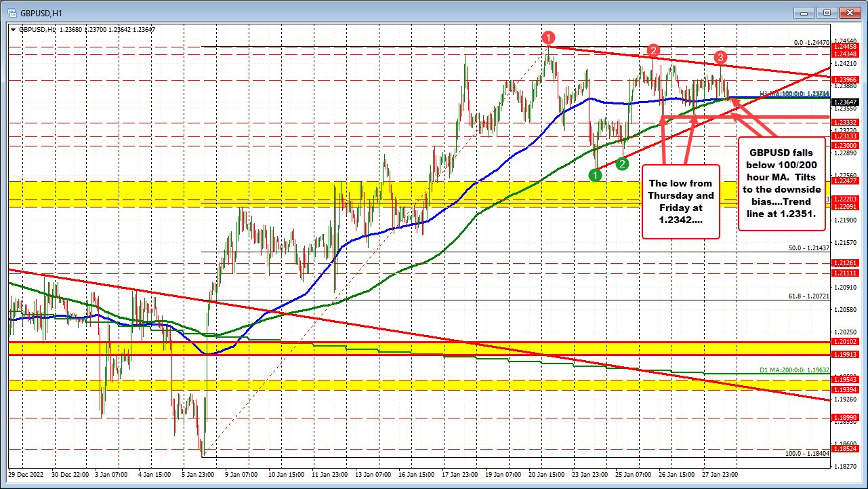868x489 pixels.
Task: Click the Fibonacci label 0.0 - 1.24470
Action: coord(811,42)
